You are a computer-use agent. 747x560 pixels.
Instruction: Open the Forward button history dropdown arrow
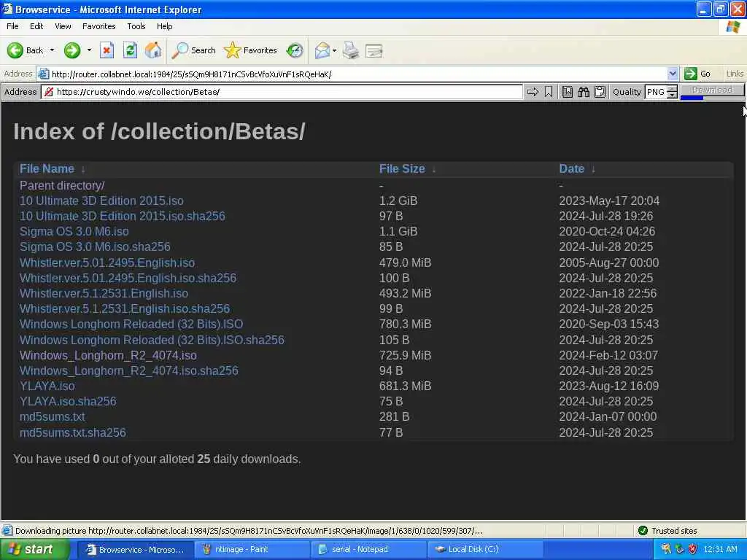(89, 50)
